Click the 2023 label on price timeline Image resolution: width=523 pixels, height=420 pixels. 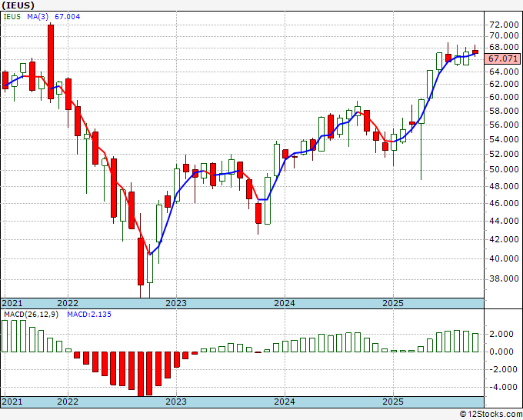pos(176,303)
